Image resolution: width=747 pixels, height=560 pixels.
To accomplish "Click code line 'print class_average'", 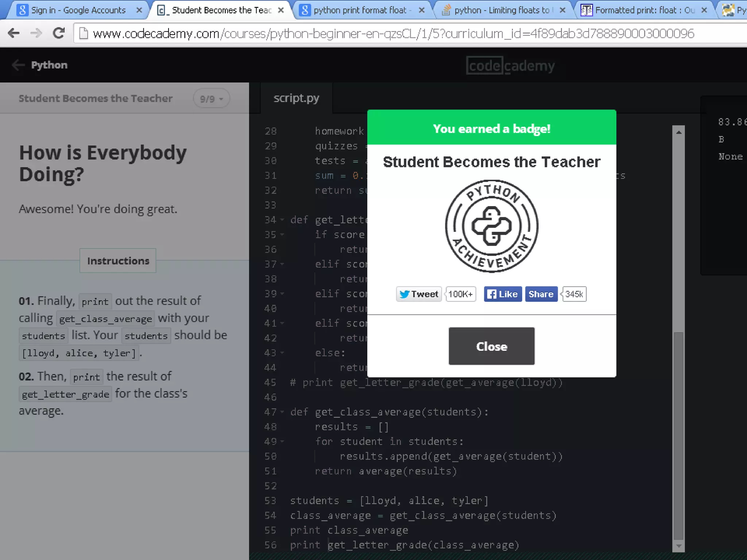I will (x=349, y=530).
